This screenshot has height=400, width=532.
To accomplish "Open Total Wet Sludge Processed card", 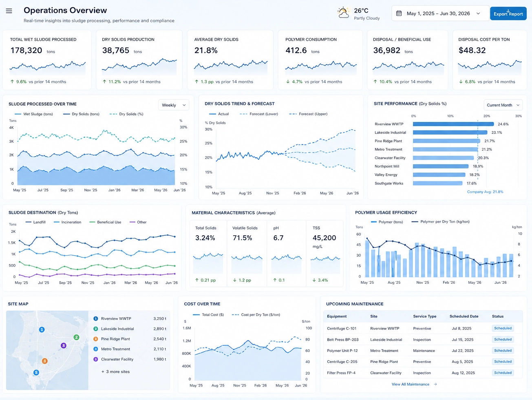I will pos(47,60).
